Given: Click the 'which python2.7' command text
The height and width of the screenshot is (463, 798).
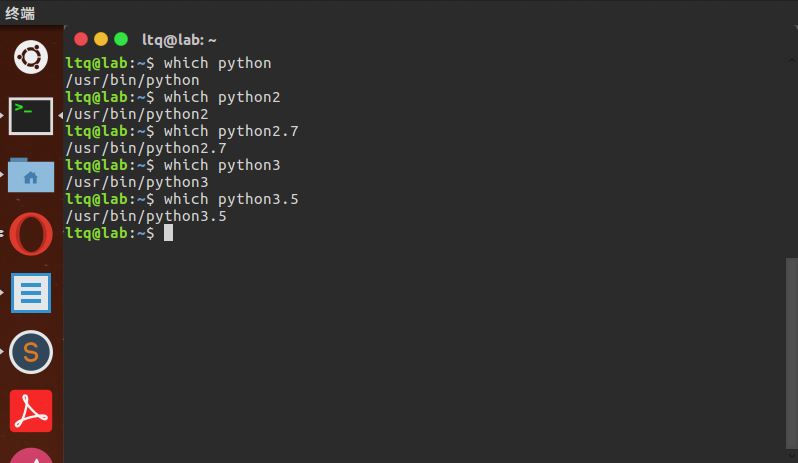Looking at the screenshot, I should [x=231, y=131].
